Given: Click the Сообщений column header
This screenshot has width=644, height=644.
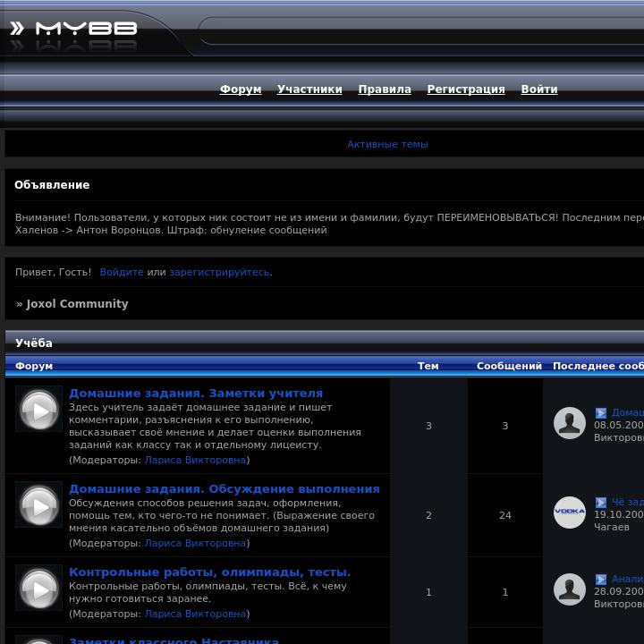Looking at the screenshot, I should click(509, 366).
